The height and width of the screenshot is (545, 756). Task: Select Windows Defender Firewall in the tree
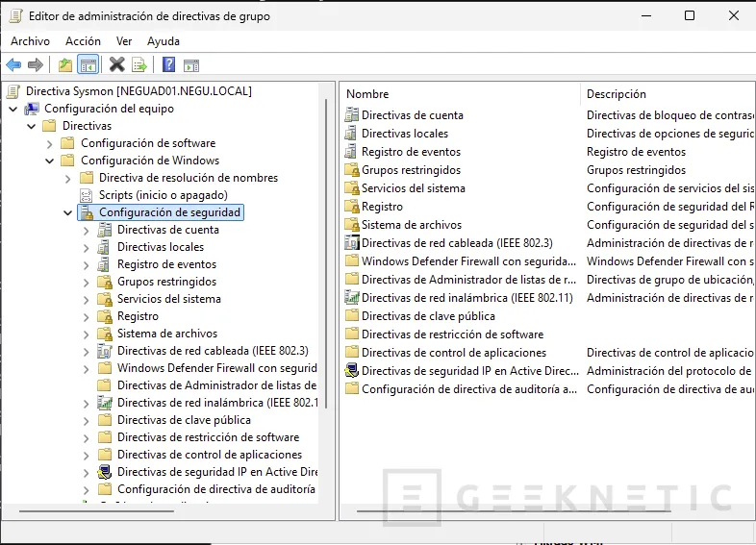pos(217,368)
